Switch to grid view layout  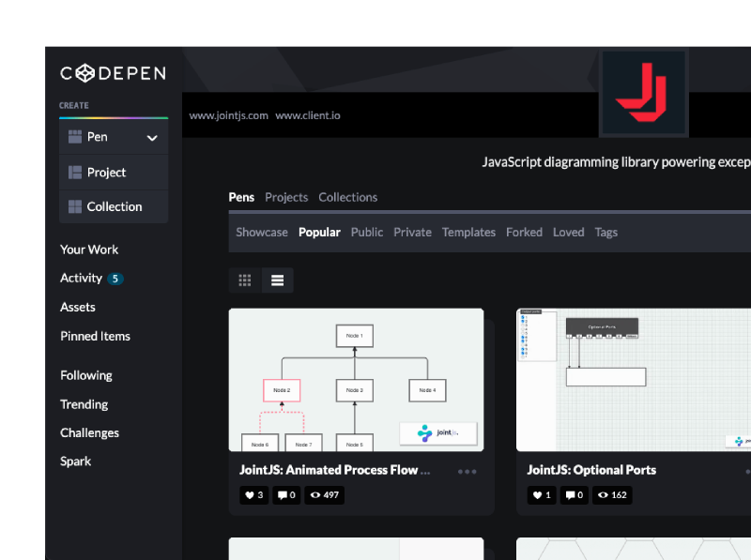[245, 280]
